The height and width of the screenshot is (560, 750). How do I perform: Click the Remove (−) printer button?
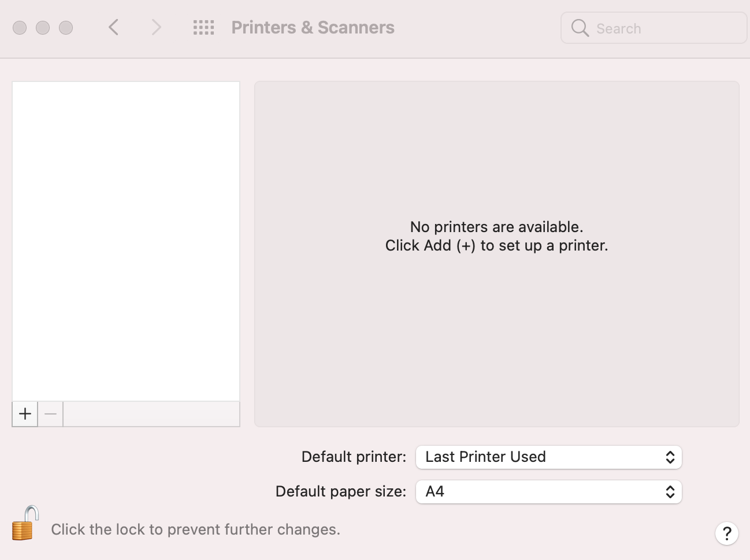[50, 414]
